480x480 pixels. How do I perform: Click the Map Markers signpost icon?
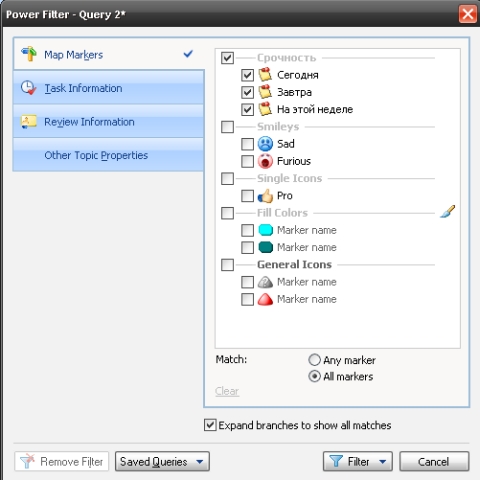pos(29,54)
